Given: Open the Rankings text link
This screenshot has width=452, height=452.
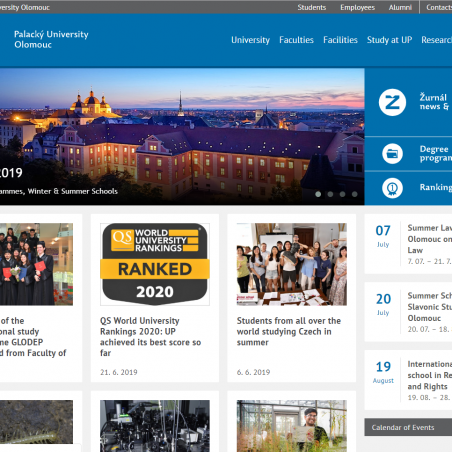Looking at the screenshot, I should (x=435, y=187).
